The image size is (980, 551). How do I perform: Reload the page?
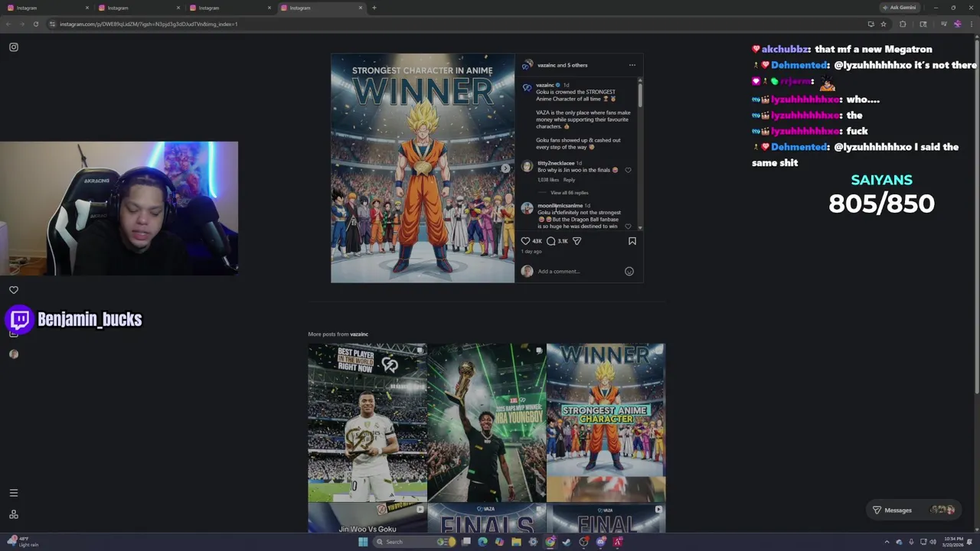pyautogui.click(x=36, y=24)
